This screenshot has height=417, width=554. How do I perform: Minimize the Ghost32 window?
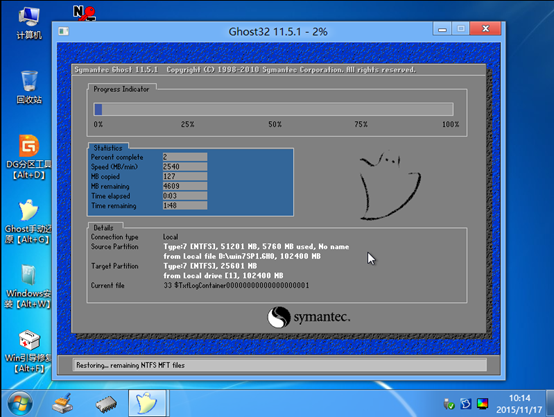(x=442, y=29)
